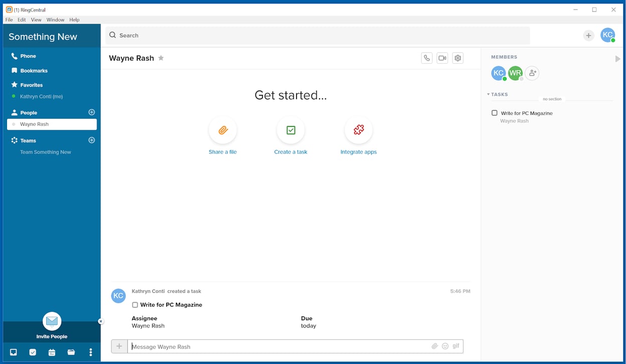This screenshot has width=626, height=364.
Task: Click the add member icon under Members
Action: (532, 73)
